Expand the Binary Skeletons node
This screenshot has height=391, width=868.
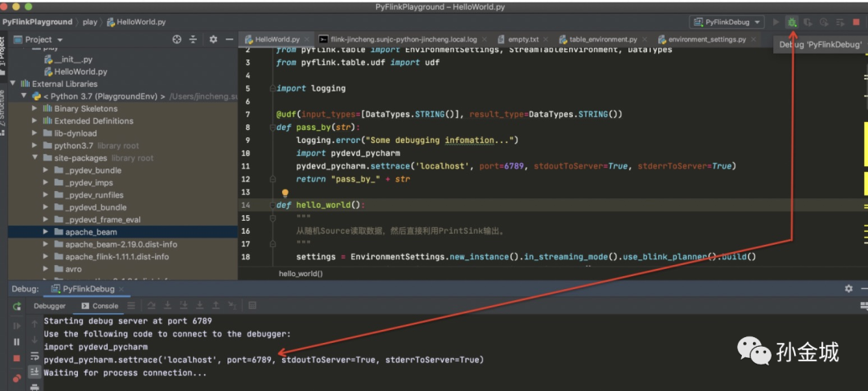[35, 108]
